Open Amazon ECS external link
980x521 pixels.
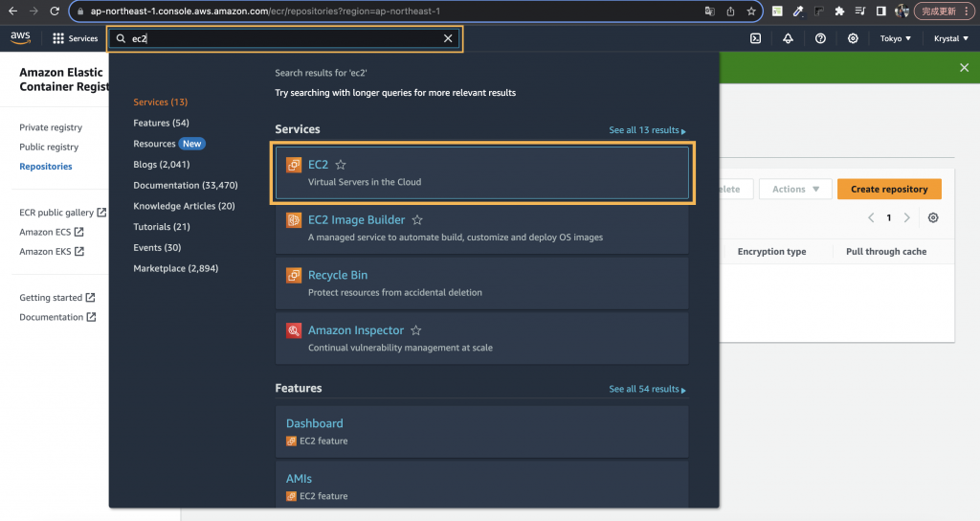click(x=52, y=232)
